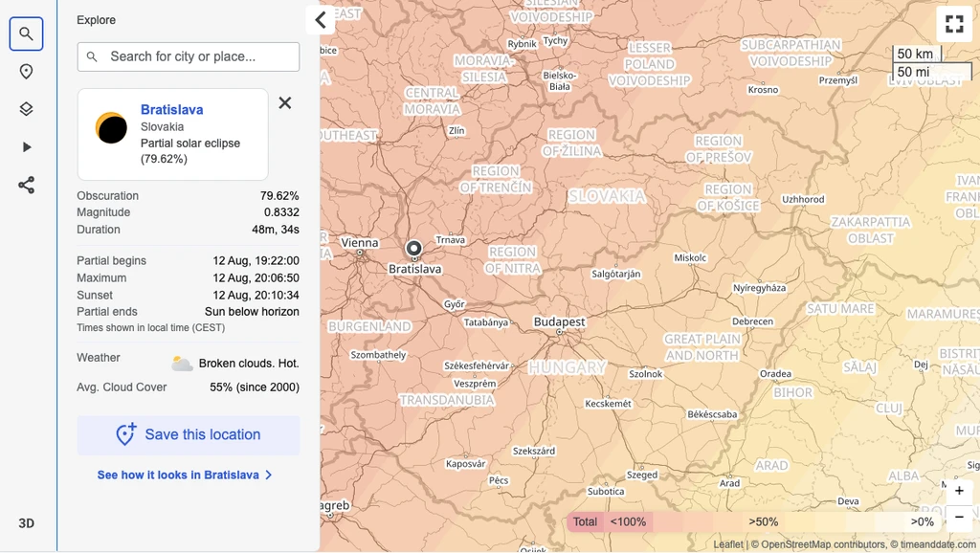Open the search tool in the sidebar
The image size is (980, 553).
coord(26,33)
